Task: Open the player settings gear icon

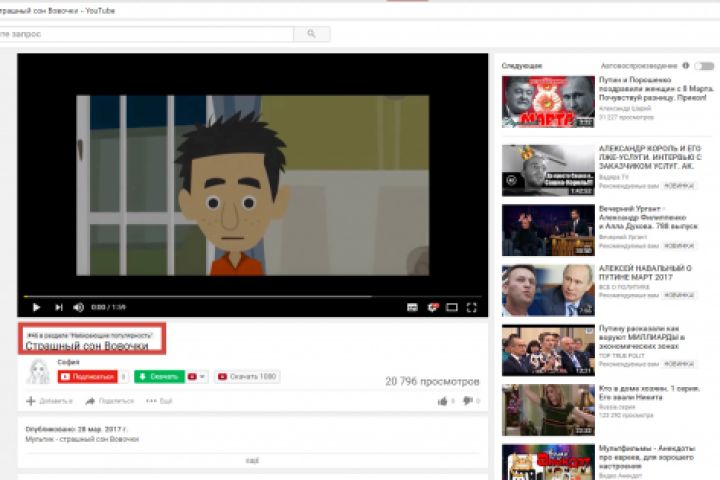Action: point(433,307)
